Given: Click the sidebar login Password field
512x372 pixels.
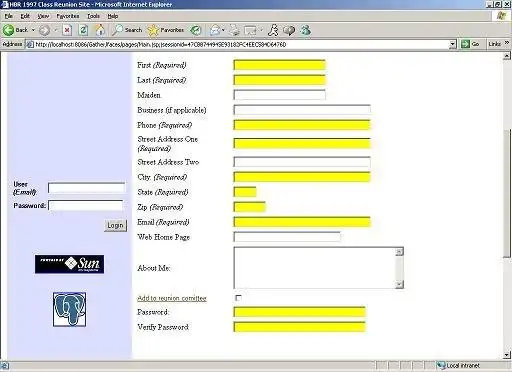Looking at the screenshot, I should click(86, 205).
